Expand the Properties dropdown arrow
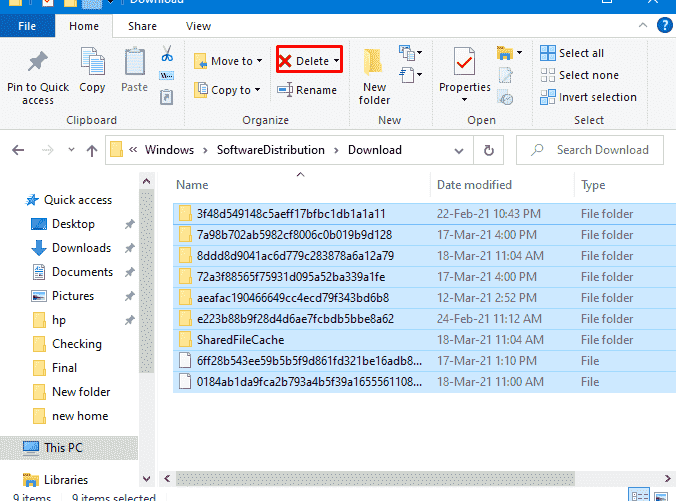 (x=464, y=100)
